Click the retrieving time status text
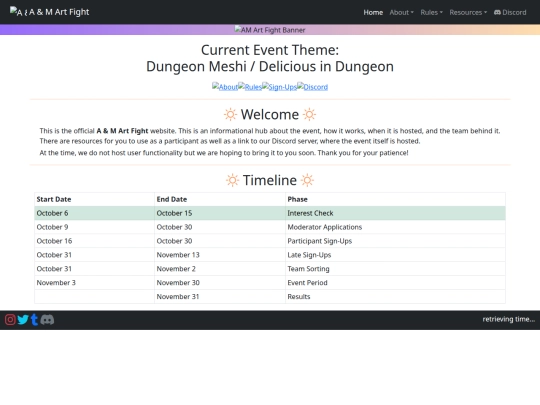Screen dimensions: 540x405 point(509,319)
